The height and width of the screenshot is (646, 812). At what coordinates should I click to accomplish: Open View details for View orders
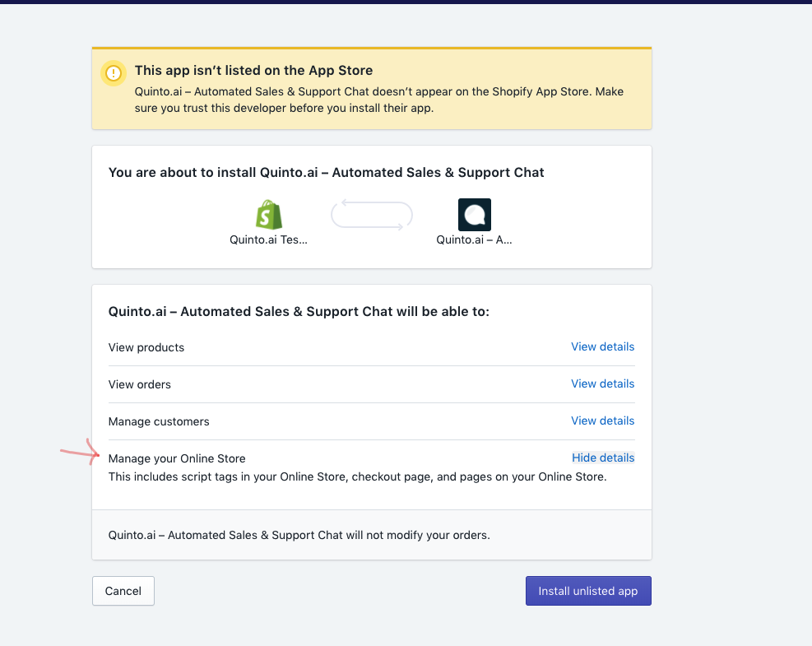602,383
